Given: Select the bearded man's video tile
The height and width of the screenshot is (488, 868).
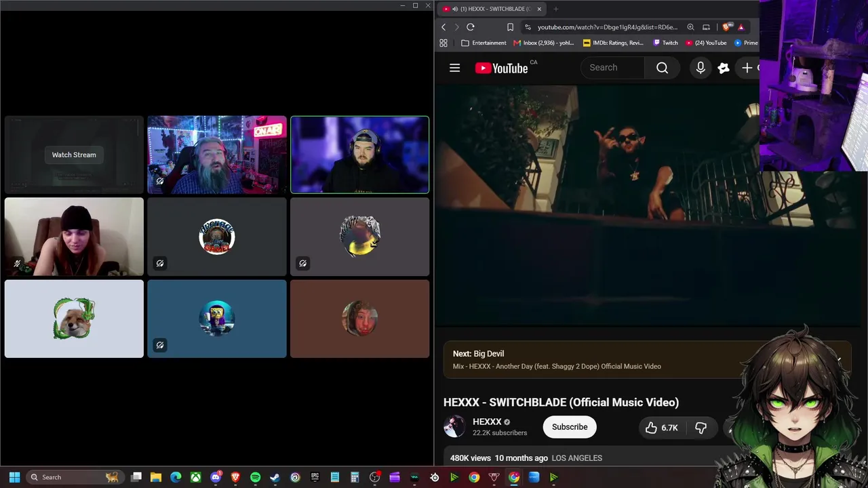Looking at the screenshot, I should (x=217, y=155).
